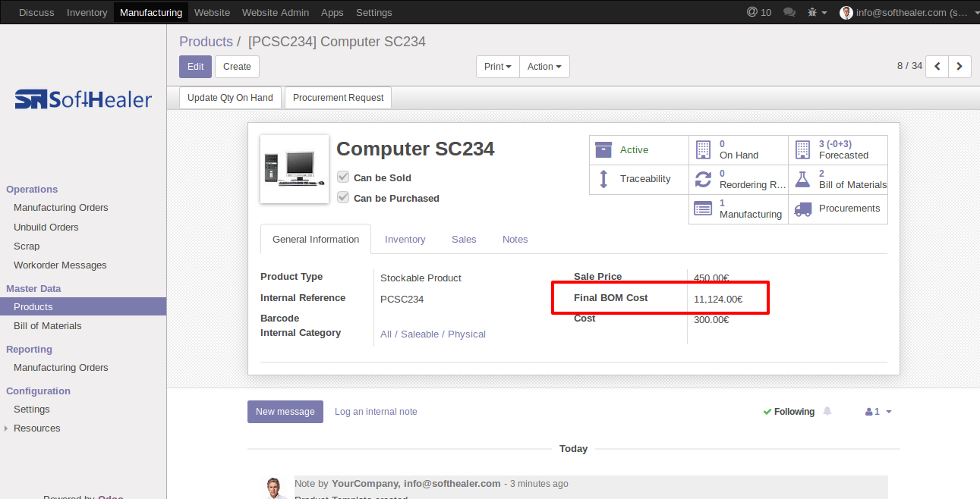Toggle the Can be Sold checkbox
The width and height of the screenshot is (980, 499).
[343, 177]
